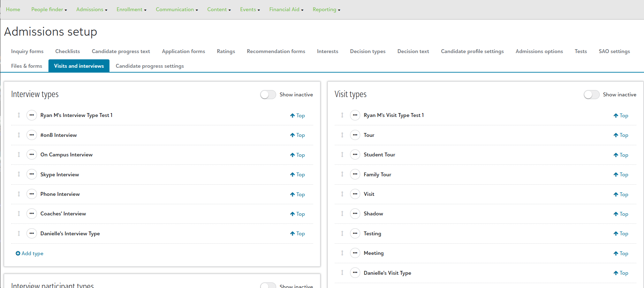Move Shadow visit type to Top
Viewport: 644px width, 288px height.
coord(621,214)
